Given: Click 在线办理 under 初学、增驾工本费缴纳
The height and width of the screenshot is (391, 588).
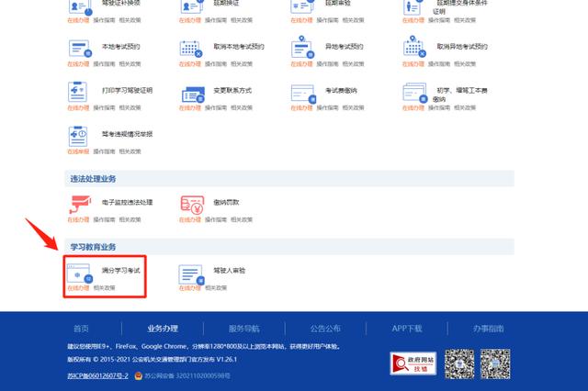Looking at the screenshot, I should [x=413, y=108].
